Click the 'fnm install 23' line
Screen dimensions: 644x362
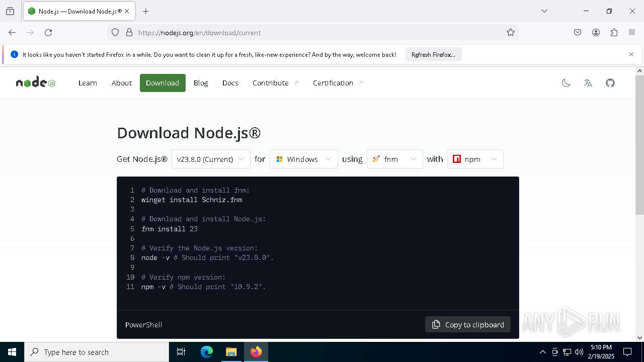tap(170, 229)
